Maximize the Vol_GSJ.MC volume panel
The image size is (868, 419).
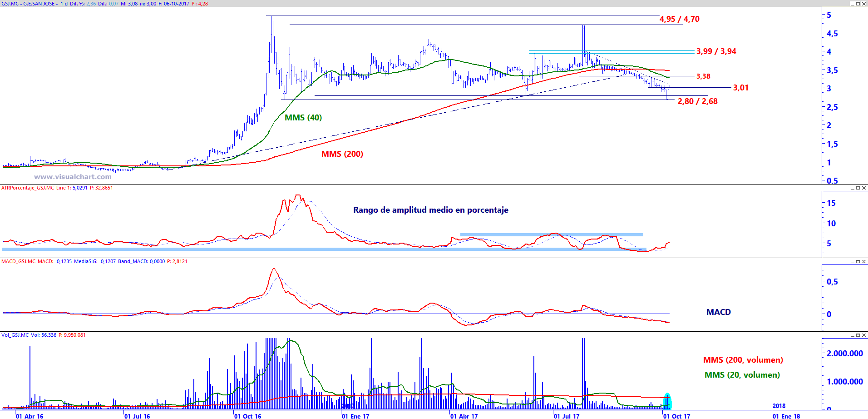pyautogui.click(x=858, y=335)
